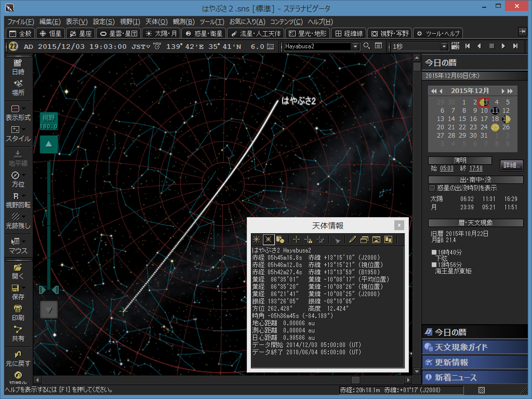Open the 日時 date and time tool

[x=18, y=66]
